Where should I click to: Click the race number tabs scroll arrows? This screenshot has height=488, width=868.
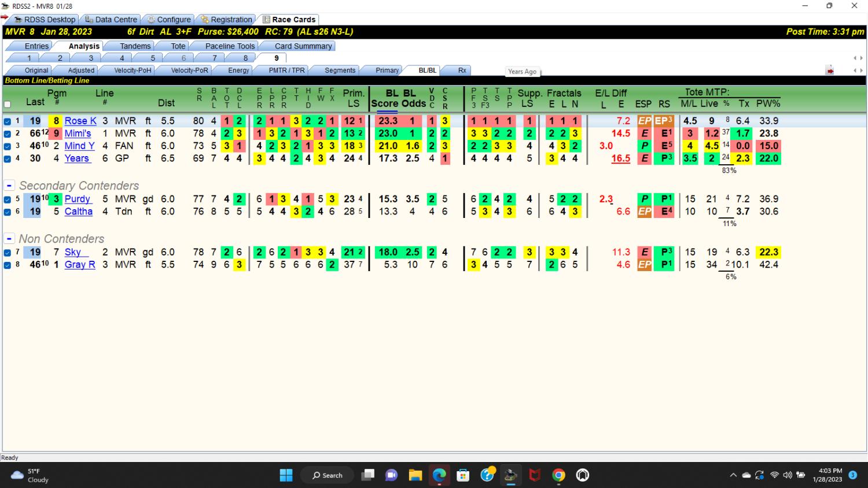(858, 58)
